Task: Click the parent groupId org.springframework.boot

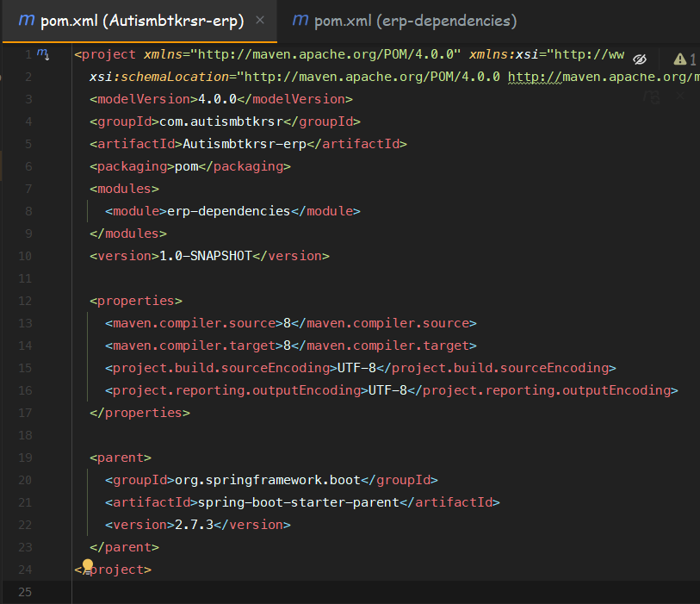Action: point(268,480)
